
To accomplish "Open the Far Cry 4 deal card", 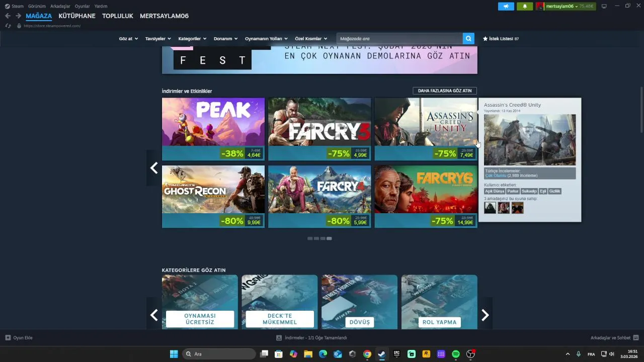I will [319, 197].
